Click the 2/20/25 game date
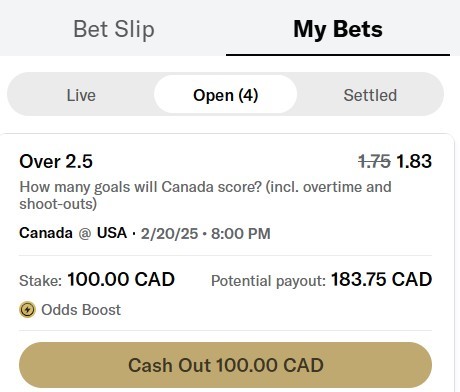The height and width of the screenshot is (392, 460). (169, 234)
